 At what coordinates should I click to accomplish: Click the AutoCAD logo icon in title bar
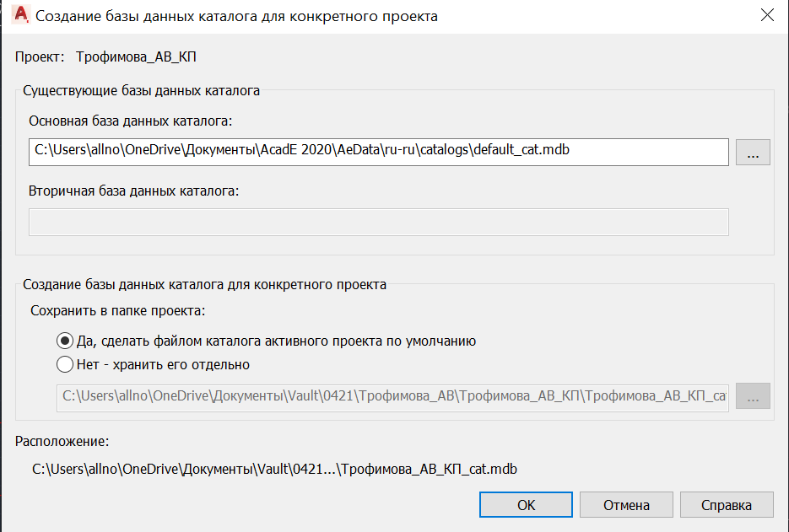pyautogui.click(x=20, y=15)
